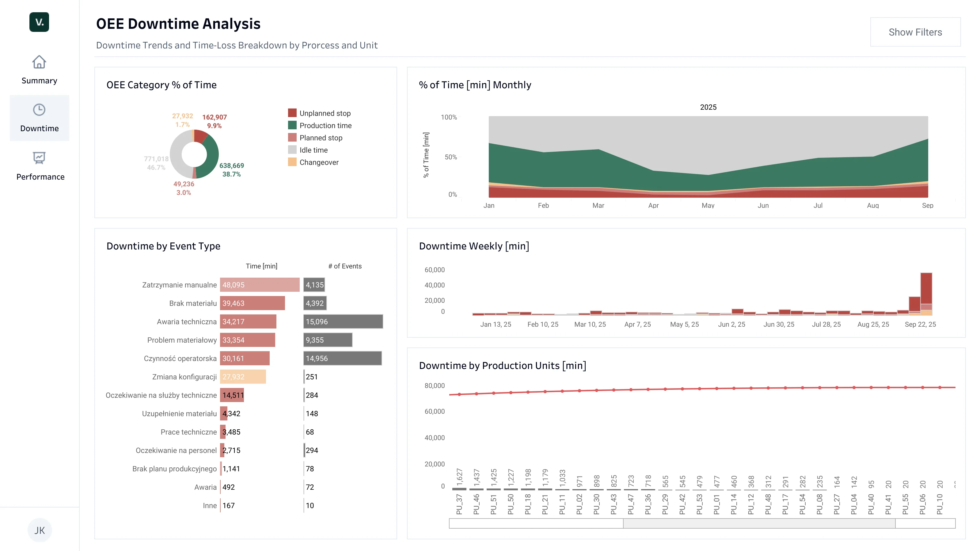Click the May label on monthly chart
The image size is (980, 551).
(708, 206)
